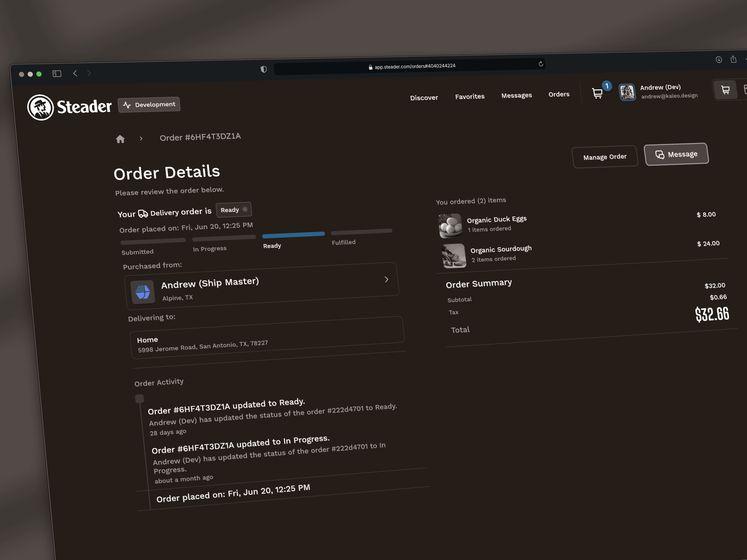The image size is (747, 560).
Task: Click the breadcrumb chevron separator
Action: (141, 138)
